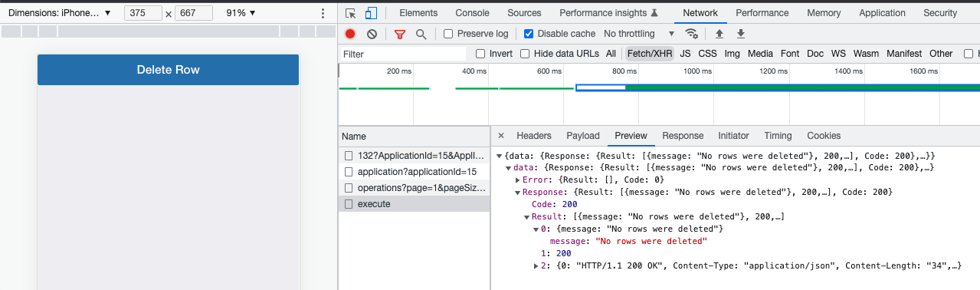Screen dimensions: 980x290
Task: Filter requests by Doc
Action: pyautogui.click(x=815, y=54)
